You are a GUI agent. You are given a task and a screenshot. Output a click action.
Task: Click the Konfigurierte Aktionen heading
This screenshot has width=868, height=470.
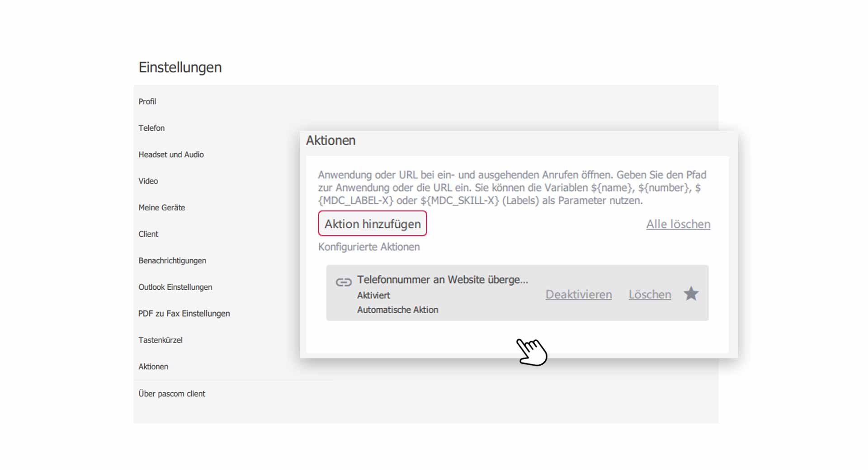[369, 247]
